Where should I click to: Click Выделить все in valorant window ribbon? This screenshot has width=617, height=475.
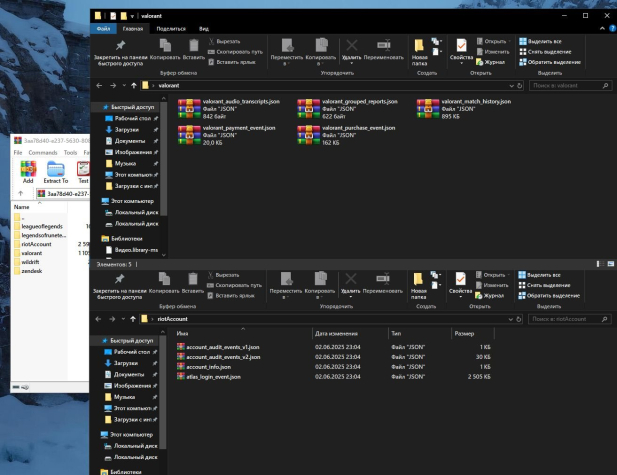540,41
